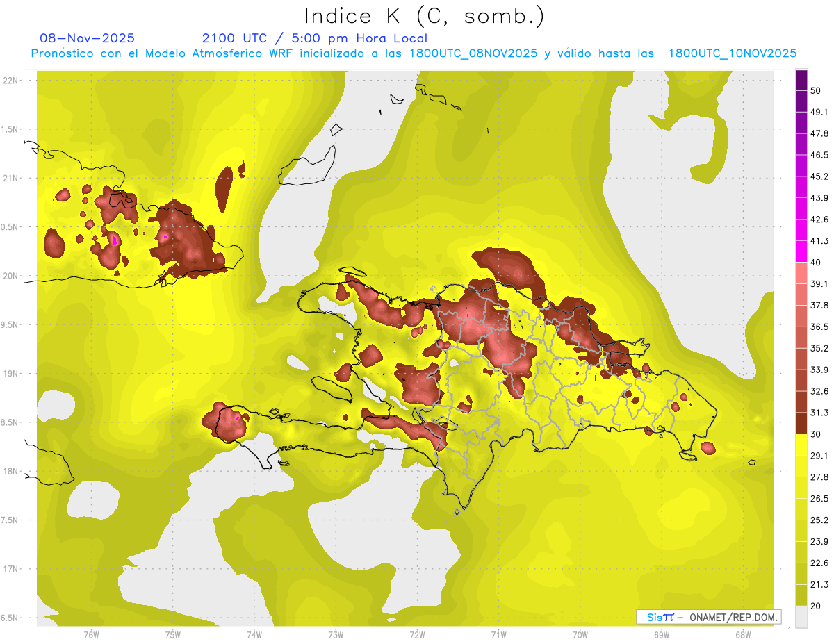The height and width of the screenshot is (644, 834).
Task: Click colorbar value '26.5'
Action: pyautogui.click(x=819, y=499)
